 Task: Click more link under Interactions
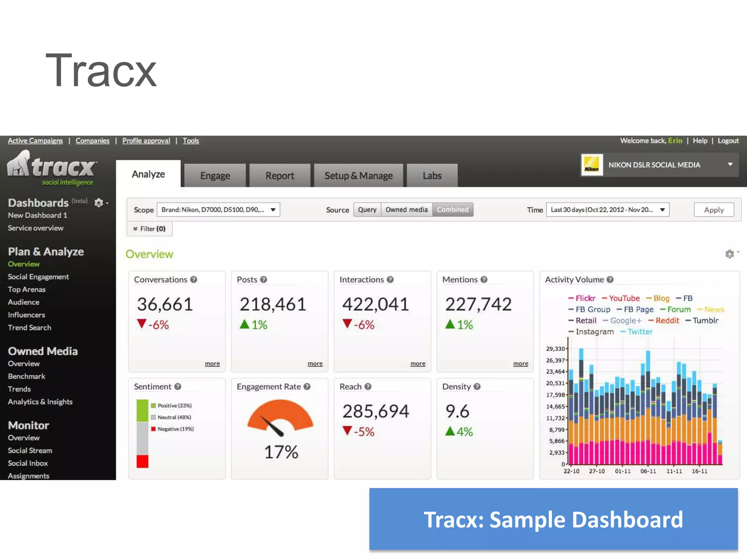[418, 363]
